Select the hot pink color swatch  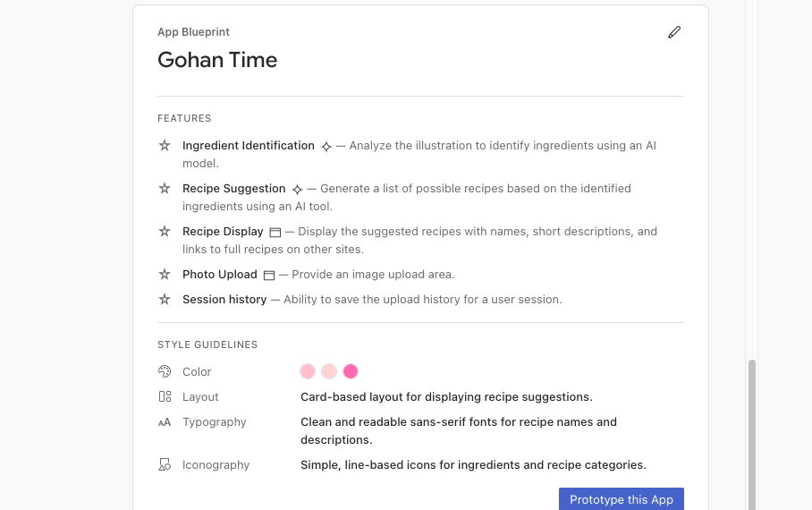pos(351,371)
